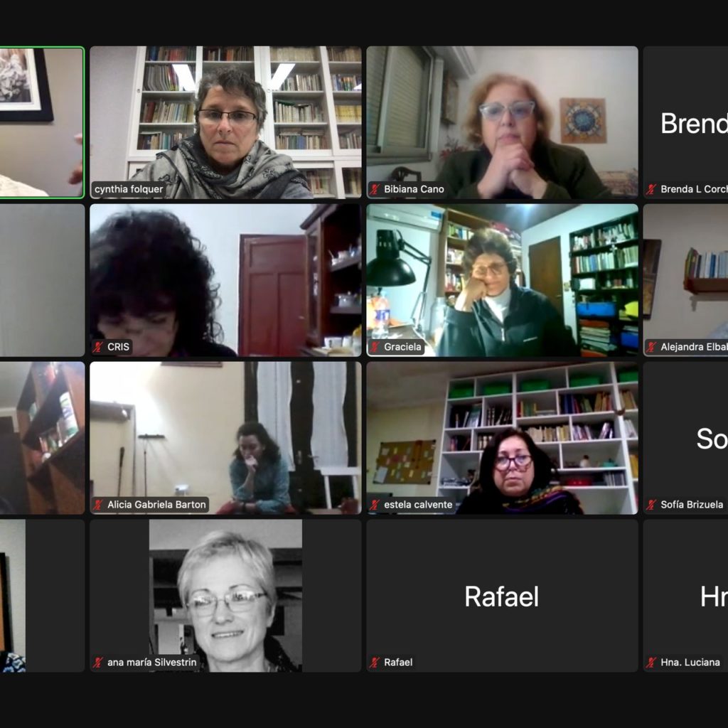The image size is (728, 728).
Task: Select Graciela's video tile
Action: (503, 280)
